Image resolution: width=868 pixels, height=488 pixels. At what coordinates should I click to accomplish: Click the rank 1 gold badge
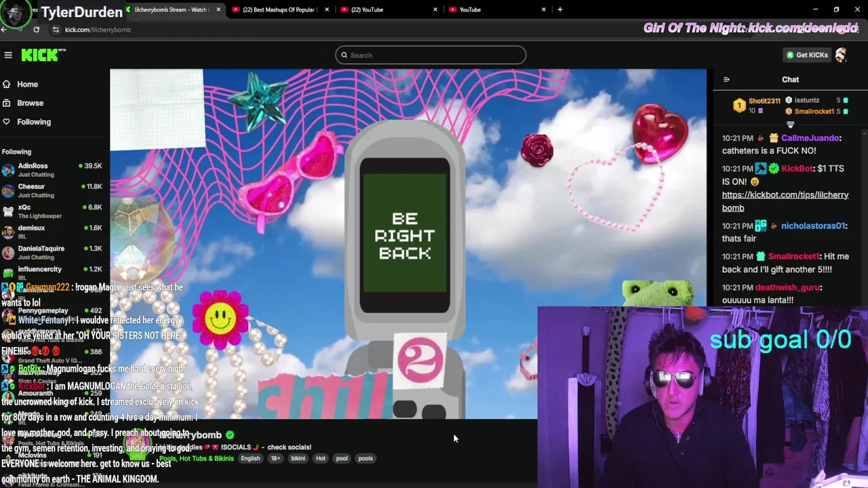739,106
